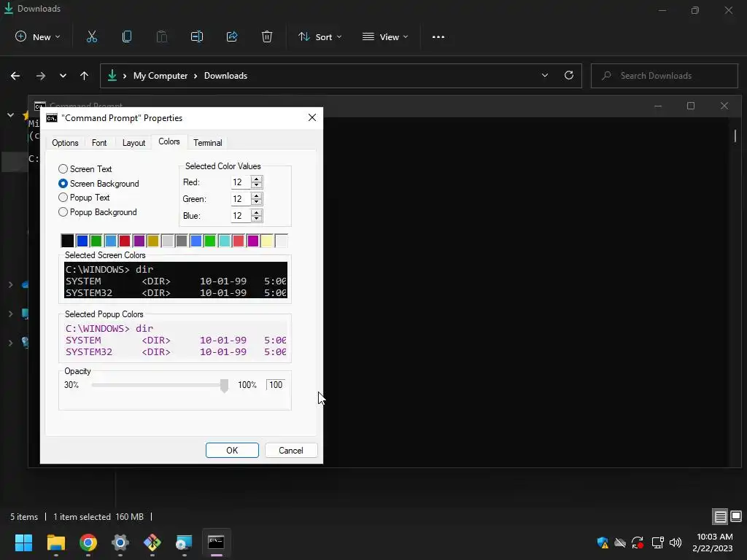747x560 pixels.
Task: Click the Delete trash icon in Explorer toolbar
Action: coord(267,36)
